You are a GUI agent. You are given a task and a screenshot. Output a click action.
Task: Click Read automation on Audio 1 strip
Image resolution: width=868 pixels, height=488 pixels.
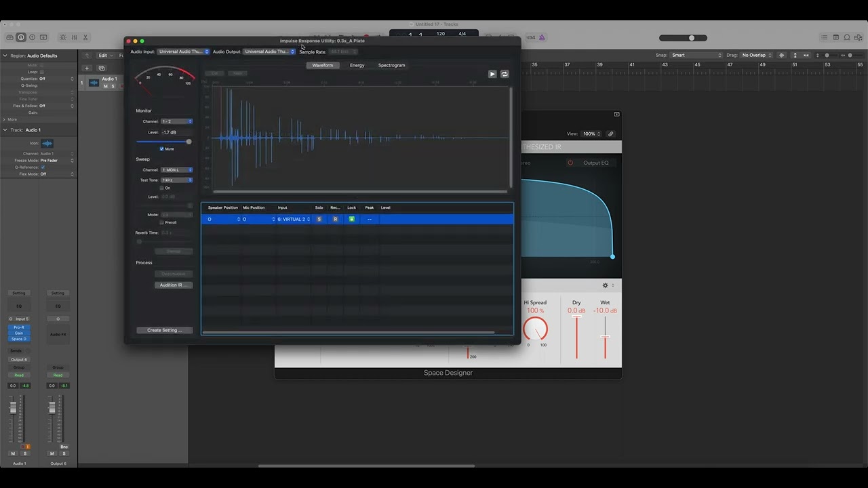tap(19, 375)
